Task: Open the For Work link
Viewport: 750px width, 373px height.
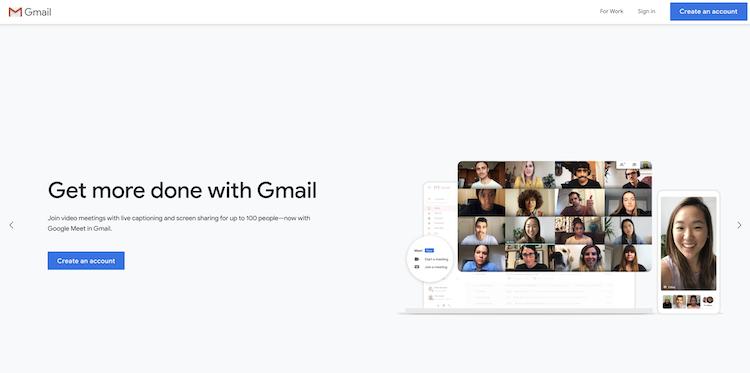Action: point(611,11)
